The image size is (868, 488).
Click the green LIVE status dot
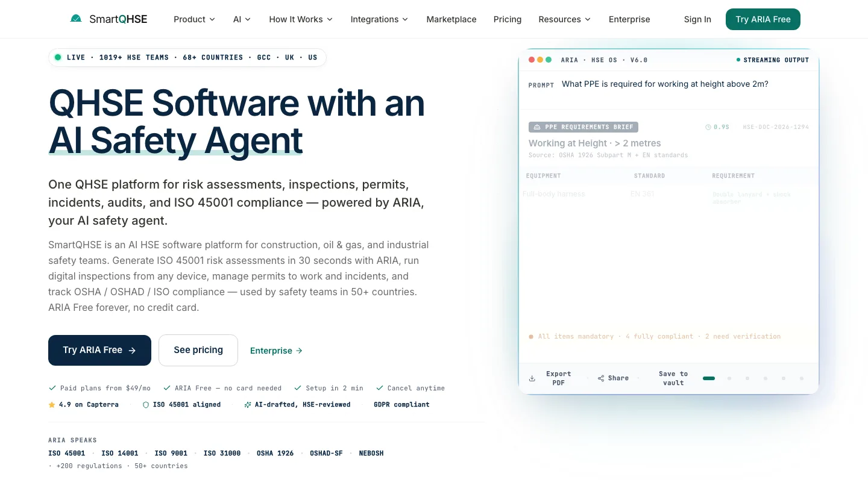58,57
